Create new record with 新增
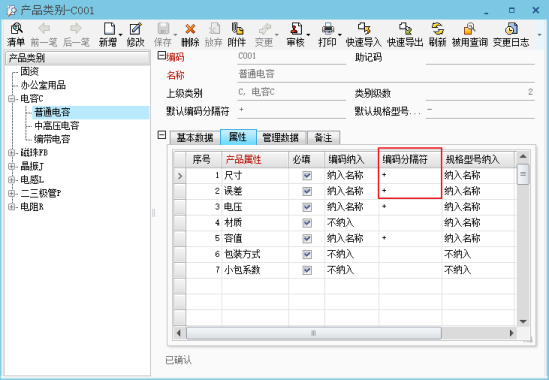 [x=109, y=29]
